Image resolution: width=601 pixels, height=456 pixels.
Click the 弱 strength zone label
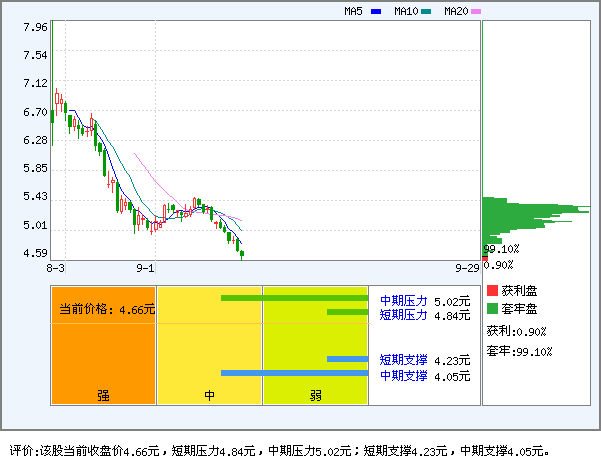pos(315,395)
